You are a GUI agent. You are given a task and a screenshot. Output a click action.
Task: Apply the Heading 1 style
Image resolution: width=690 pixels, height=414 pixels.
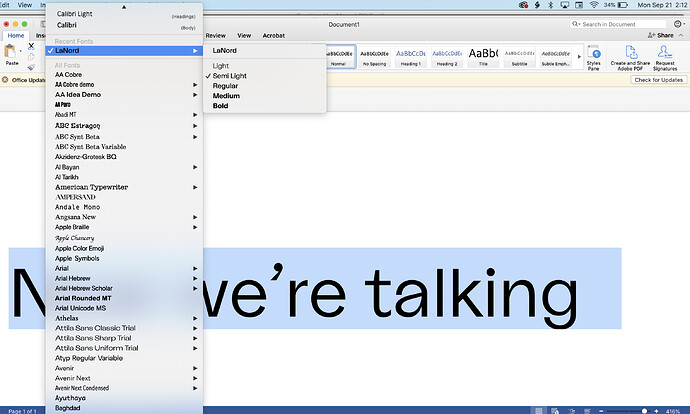point(411,57)
